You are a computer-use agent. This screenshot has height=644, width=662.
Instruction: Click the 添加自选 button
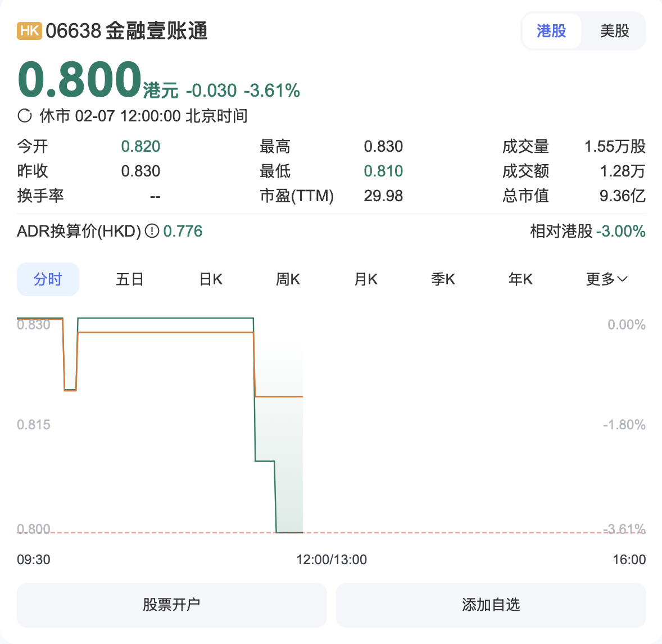pos(490,605)
